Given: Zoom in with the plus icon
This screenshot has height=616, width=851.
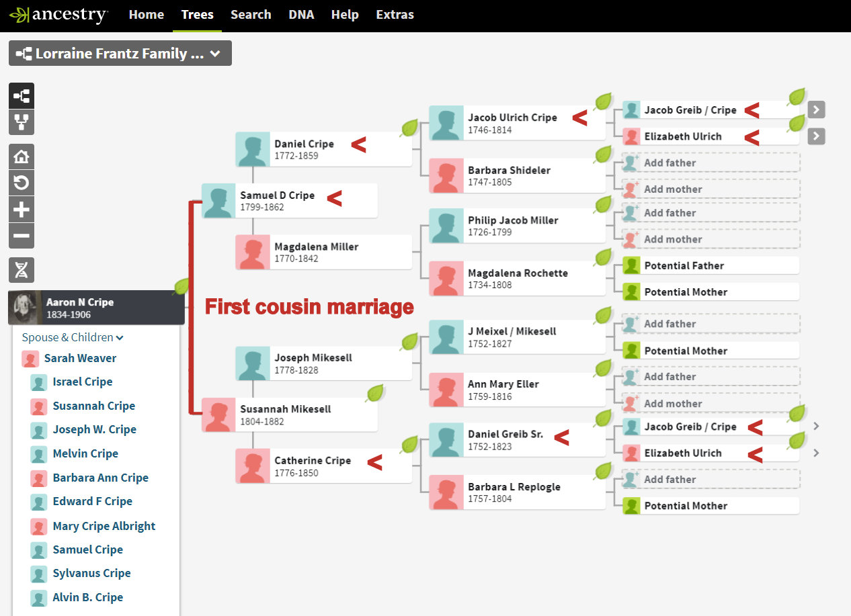Looking at the screenshot, I should click(22, 210).
